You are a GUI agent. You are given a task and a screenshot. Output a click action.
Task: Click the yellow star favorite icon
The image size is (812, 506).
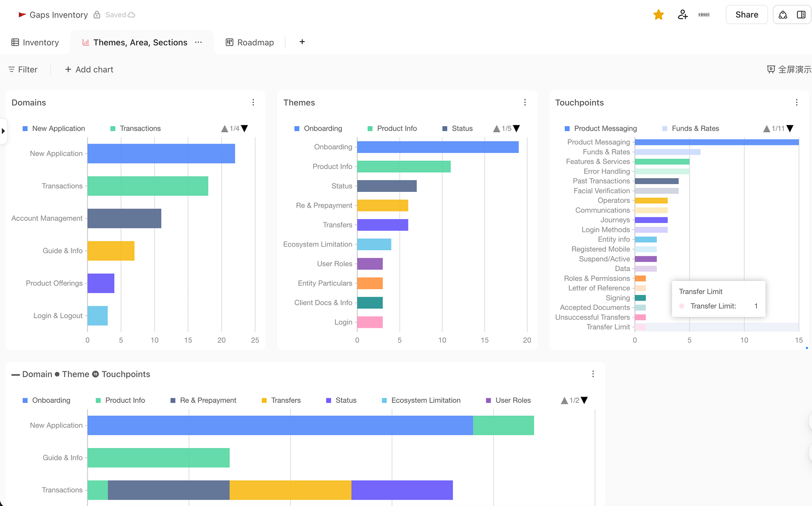(x=658, y=15)
